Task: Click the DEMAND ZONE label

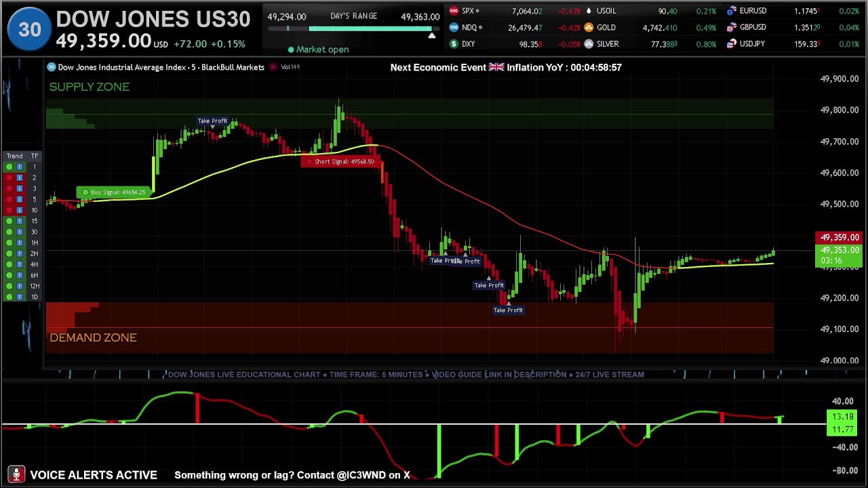Action: tap(93, 338)
